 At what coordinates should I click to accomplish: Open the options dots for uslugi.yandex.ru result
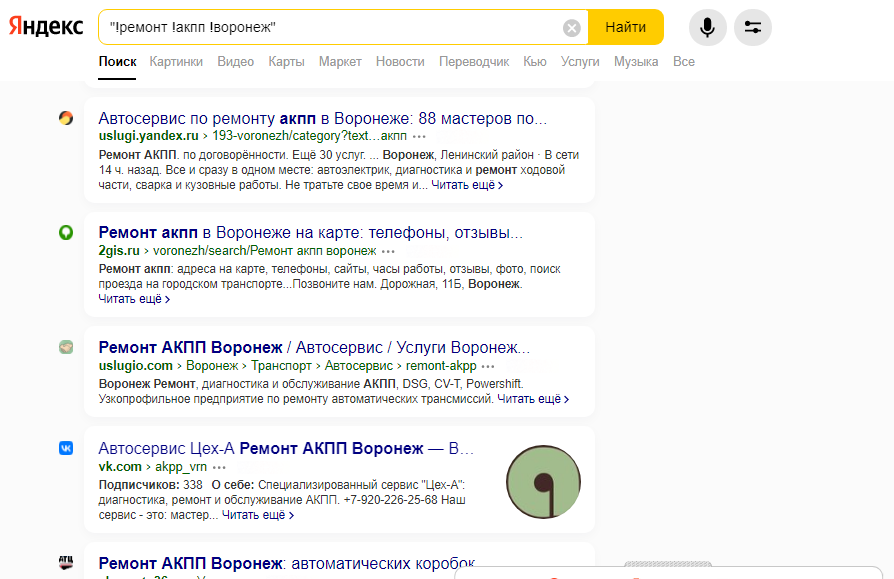click(x=419, y=137)
